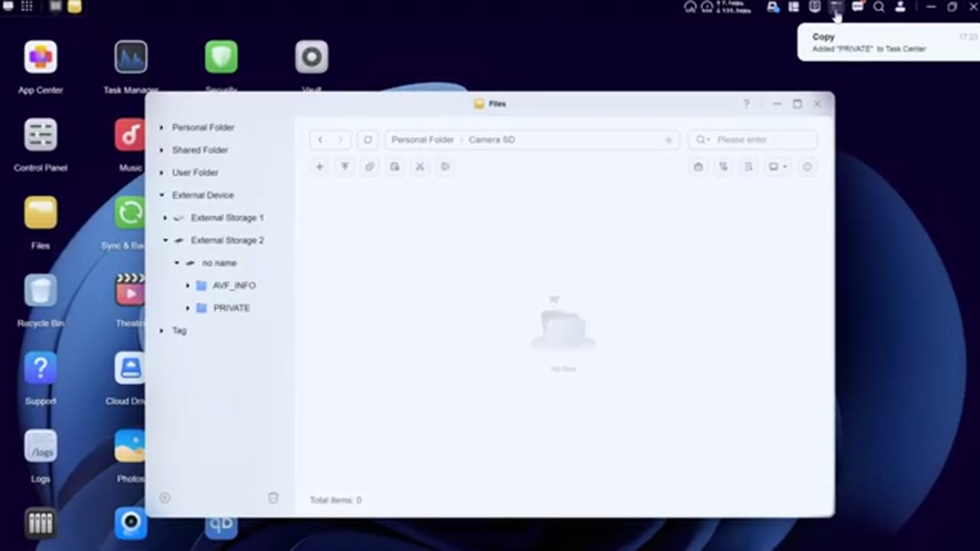
Task: Open the recycle bin icon at sidebar bottom
Action: pyautogui.click(x=273, y=498)
